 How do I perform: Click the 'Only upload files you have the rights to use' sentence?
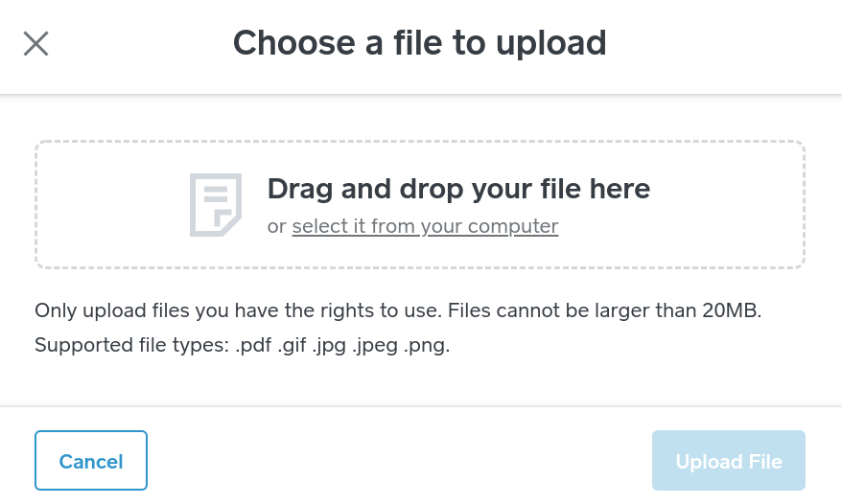(x=234, y=311)
